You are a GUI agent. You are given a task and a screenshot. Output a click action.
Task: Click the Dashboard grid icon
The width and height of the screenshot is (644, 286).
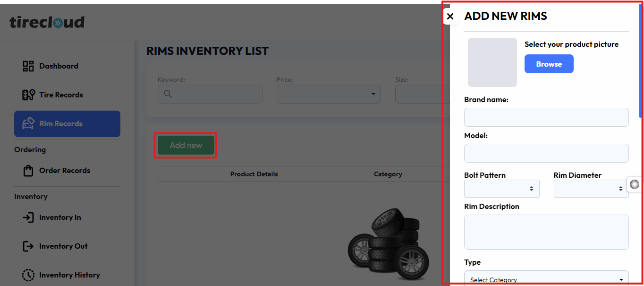coord(28,66)
